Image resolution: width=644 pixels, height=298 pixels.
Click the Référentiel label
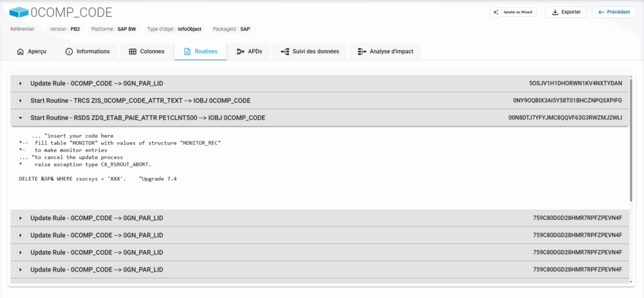pos(23,29)
